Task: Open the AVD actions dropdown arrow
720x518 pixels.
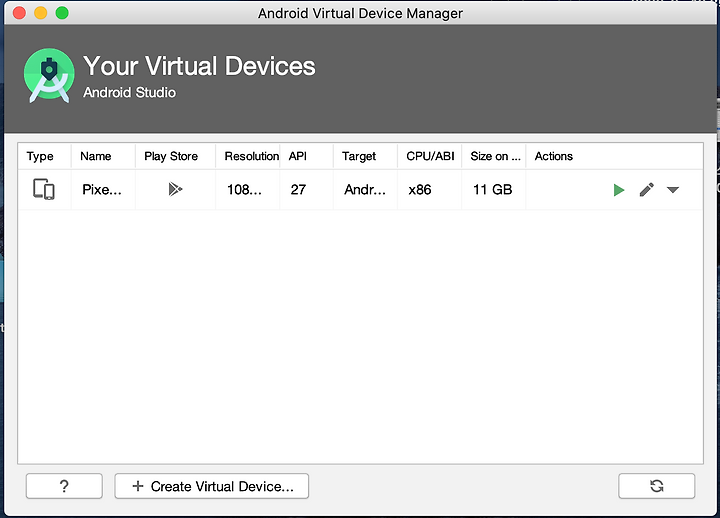Action: click(673, 190)
